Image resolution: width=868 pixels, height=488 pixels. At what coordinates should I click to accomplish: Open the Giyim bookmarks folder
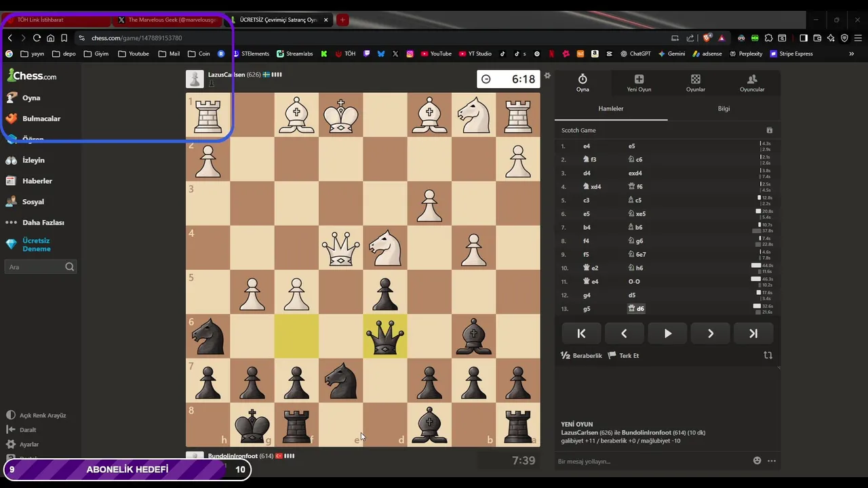coord(96,54)
